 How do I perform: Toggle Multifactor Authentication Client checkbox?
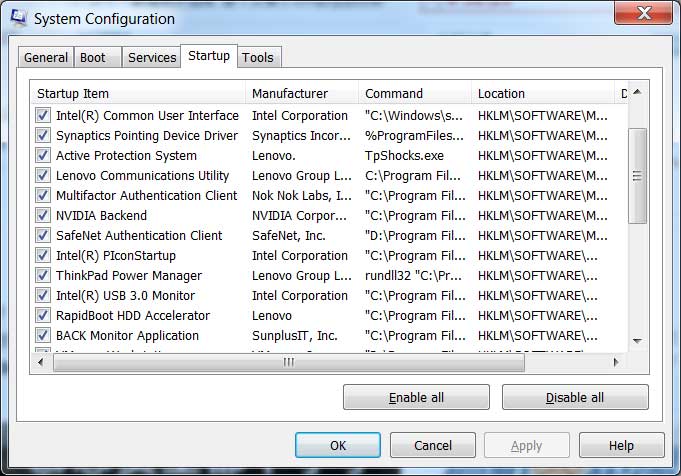tap(43, 195)
